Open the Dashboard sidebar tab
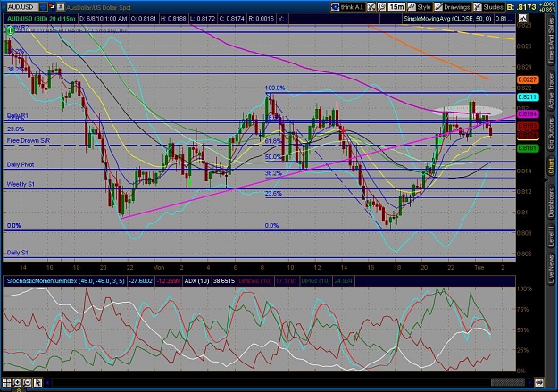The image size is (558, 392). [551, 202]
